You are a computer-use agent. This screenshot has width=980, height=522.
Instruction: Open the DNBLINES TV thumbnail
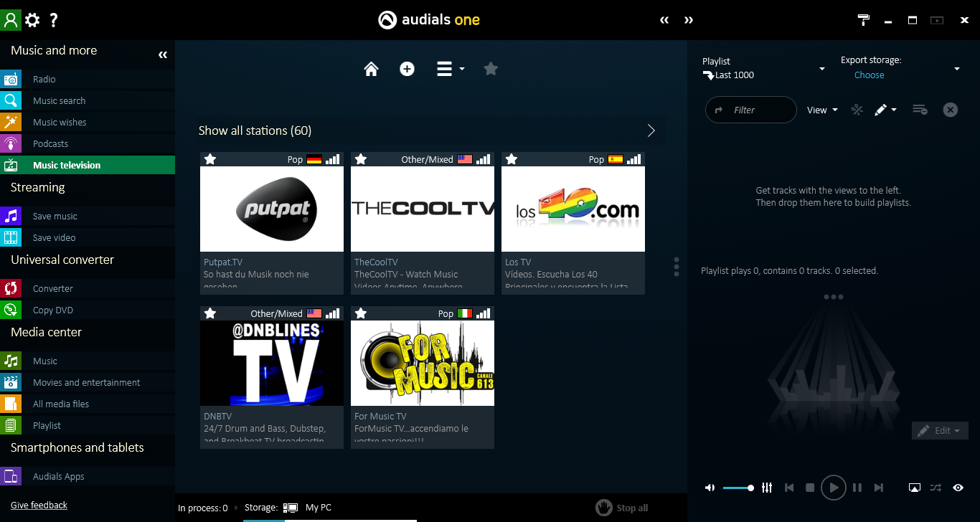(272, 363)
